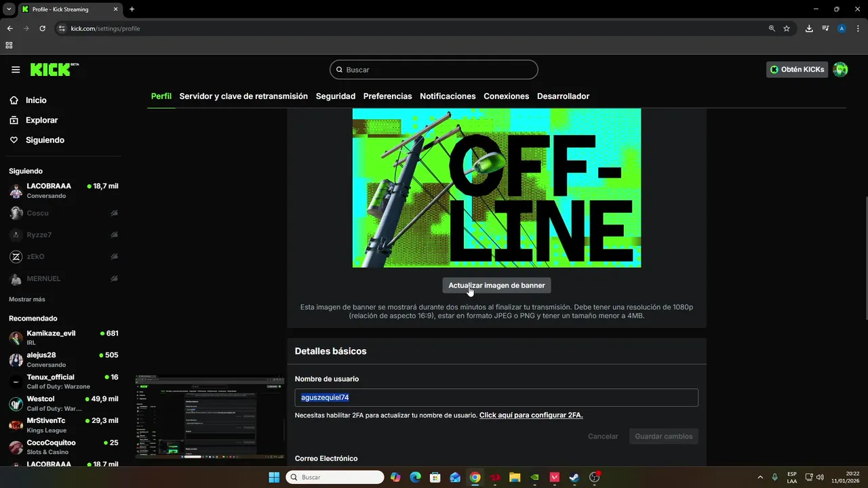Click Actualizar imagen de banner button

click(x=496, y=285)
